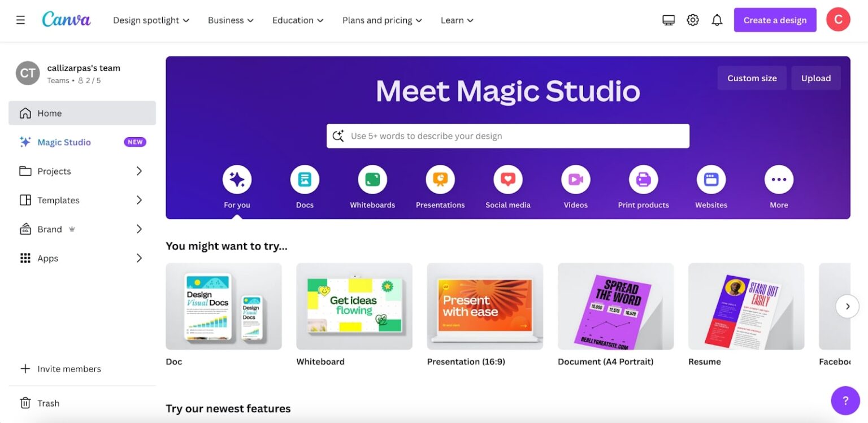Viewport: 868px width, 423px height.
Task: Open the notifications bell icon
Action: coord(717,20)
